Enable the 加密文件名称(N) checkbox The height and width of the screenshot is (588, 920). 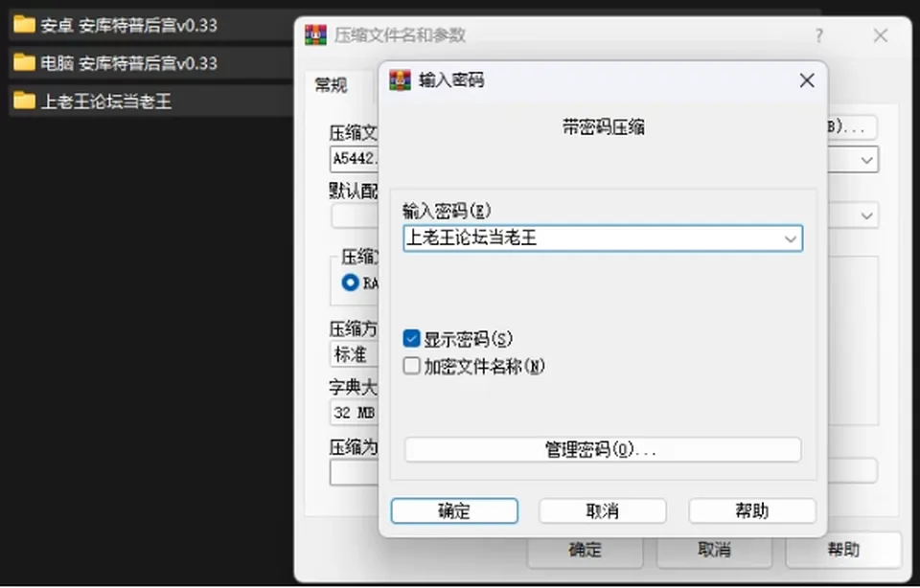click(x=412, y=366)
